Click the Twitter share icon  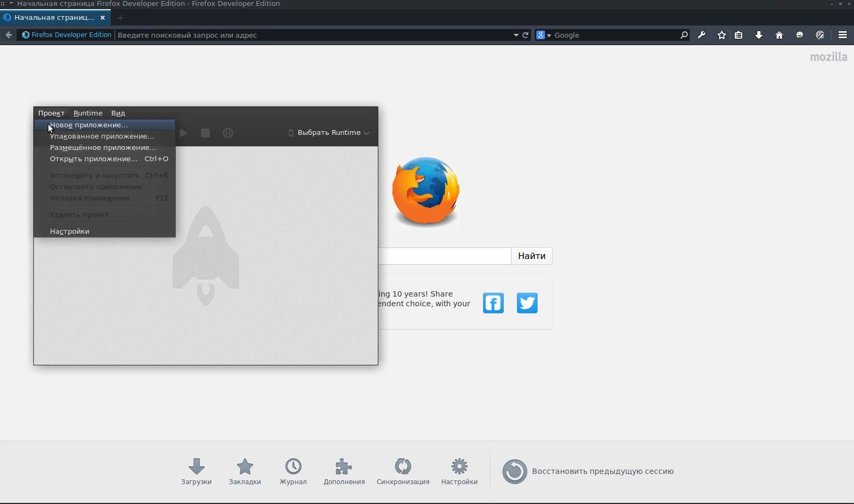[x=527, y=303]
